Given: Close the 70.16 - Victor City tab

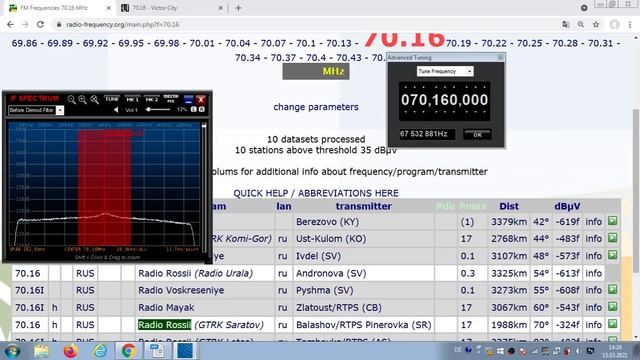Looking at the screenshot, I should pos(220,8).
